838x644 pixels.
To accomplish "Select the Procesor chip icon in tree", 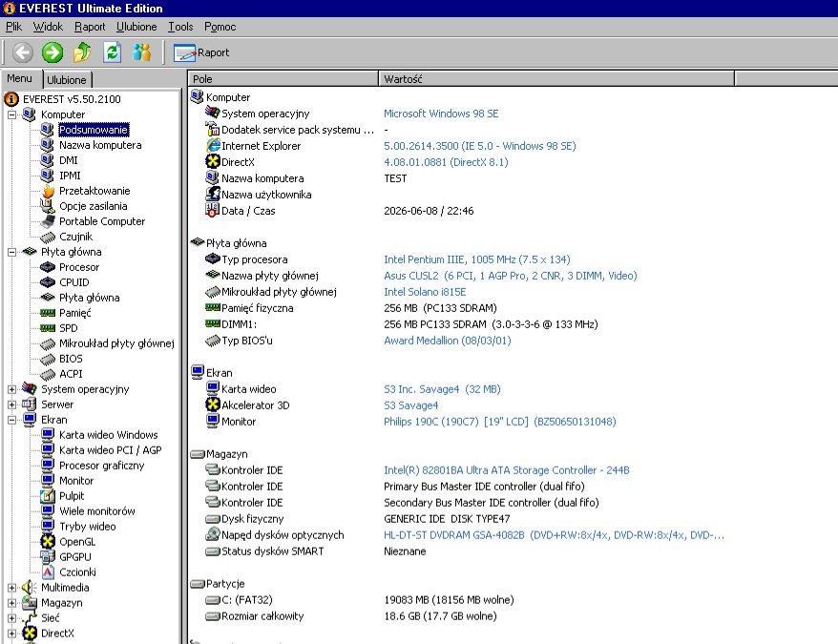I will pos(48,267).
